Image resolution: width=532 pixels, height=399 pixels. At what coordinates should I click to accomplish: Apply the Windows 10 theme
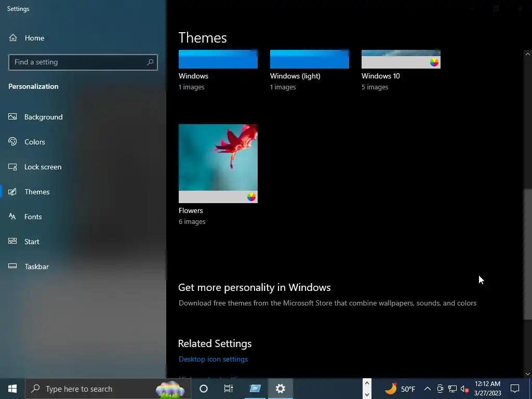[401, 59]
